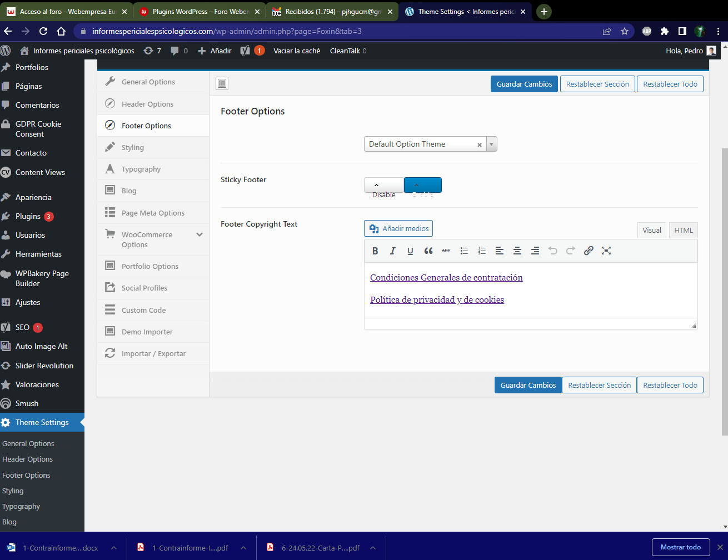The height and width of the screenshot is (560, 728).
Task: Click the redo icon in the footer editor
Action: [571, 251]
